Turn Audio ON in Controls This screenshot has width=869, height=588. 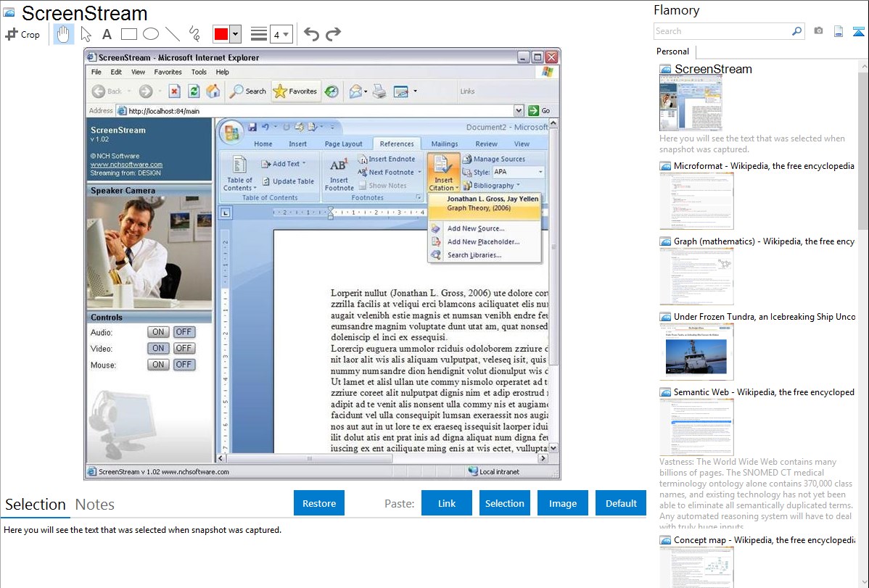[159, 332]
